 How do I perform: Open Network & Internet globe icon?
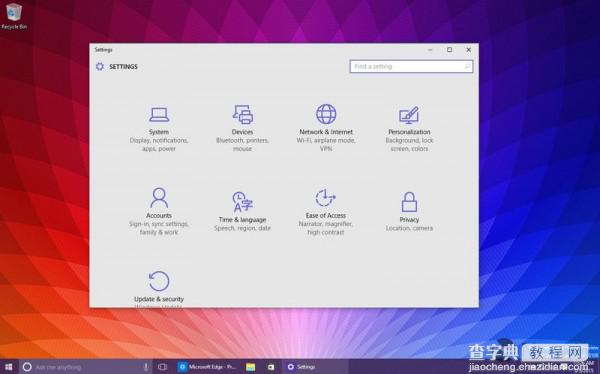point(326,114)
